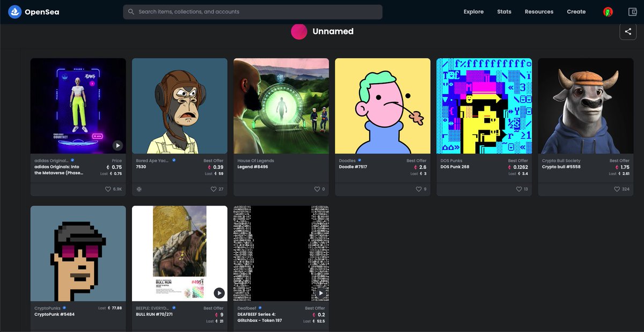Open the Doodles collection link

[347, 160]
